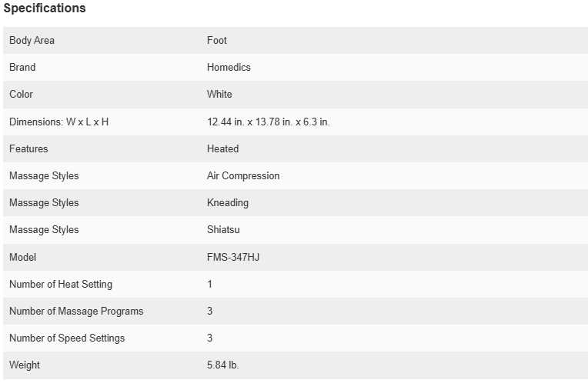This screenshot has width=588, height=390.
Task: Click the Shiatsu massage style value
Action: (x=223, y=230)
